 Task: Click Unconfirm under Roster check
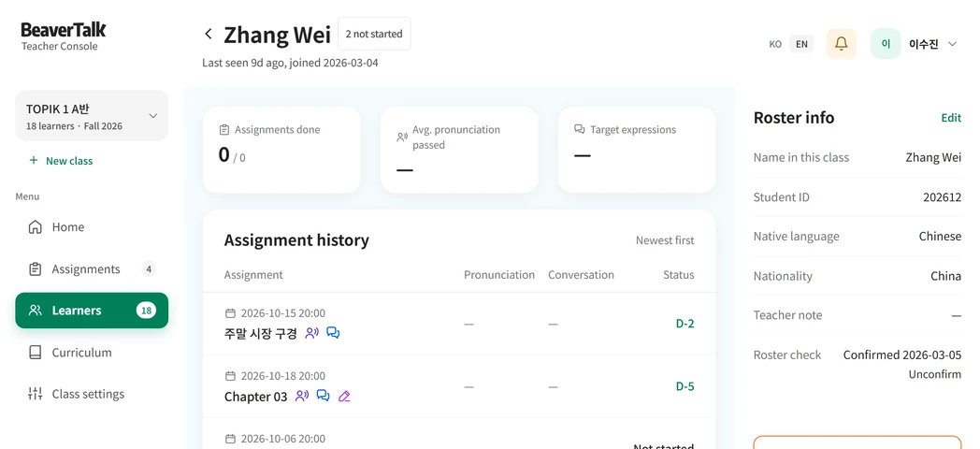click(x=935, y=374)
